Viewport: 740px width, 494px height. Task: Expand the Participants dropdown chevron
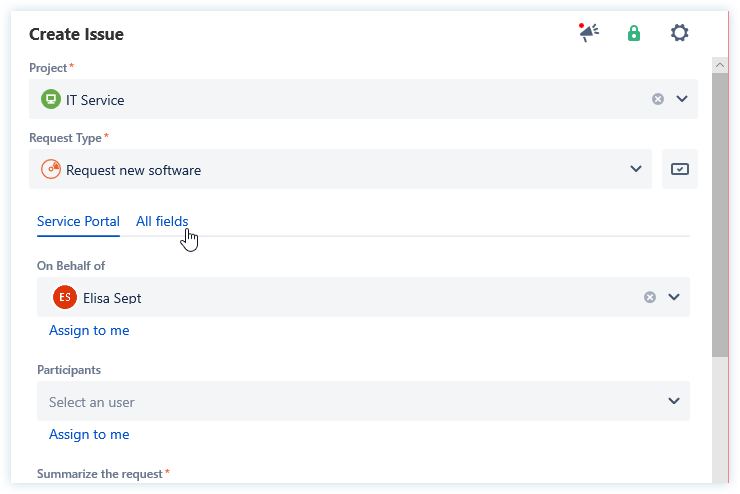coord(674,401)
